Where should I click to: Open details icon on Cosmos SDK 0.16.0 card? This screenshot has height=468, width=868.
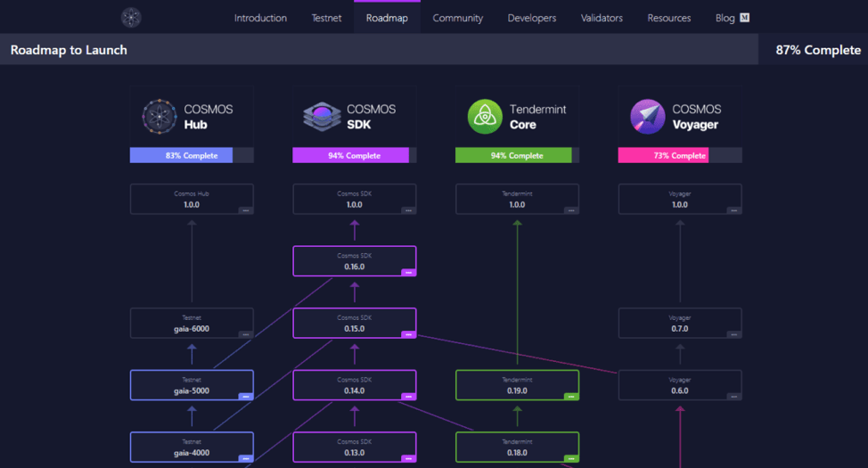click(x=408, y=273)
